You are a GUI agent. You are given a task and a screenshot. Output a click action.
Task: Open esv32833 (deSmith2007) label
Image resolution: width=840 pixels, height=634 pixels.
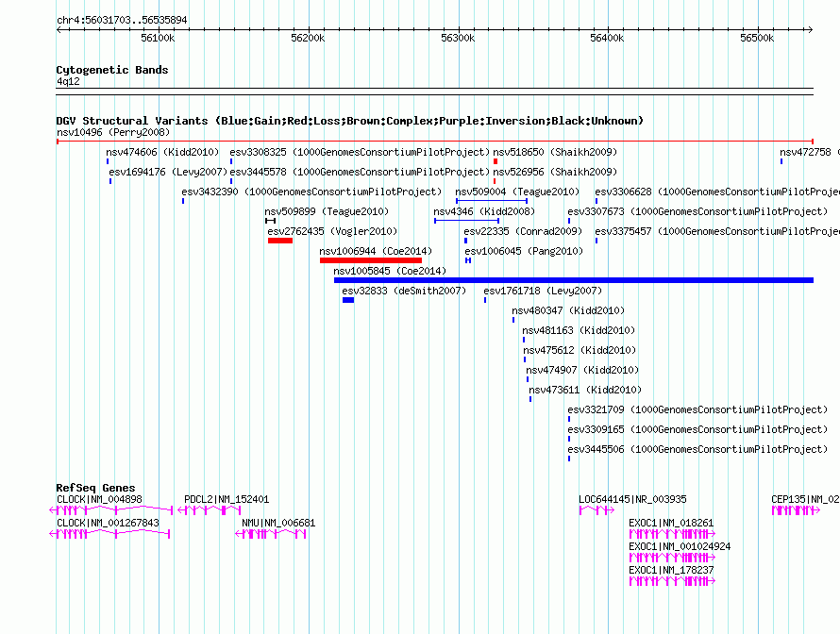[x=405, y=291]
